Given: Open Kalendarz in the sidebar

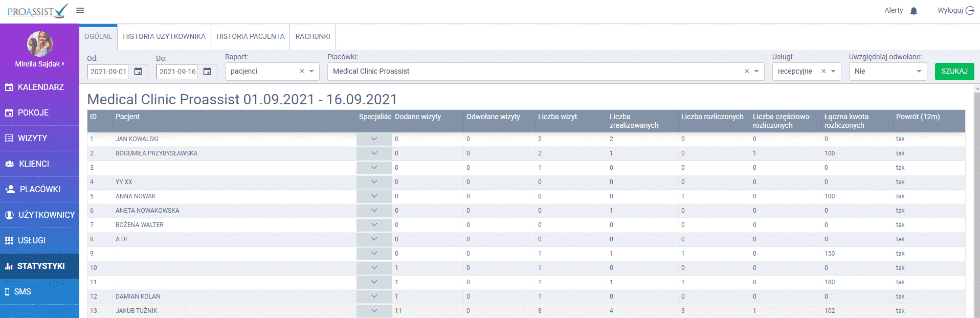Looking at the screenshot, I should [x=39, y=87].
